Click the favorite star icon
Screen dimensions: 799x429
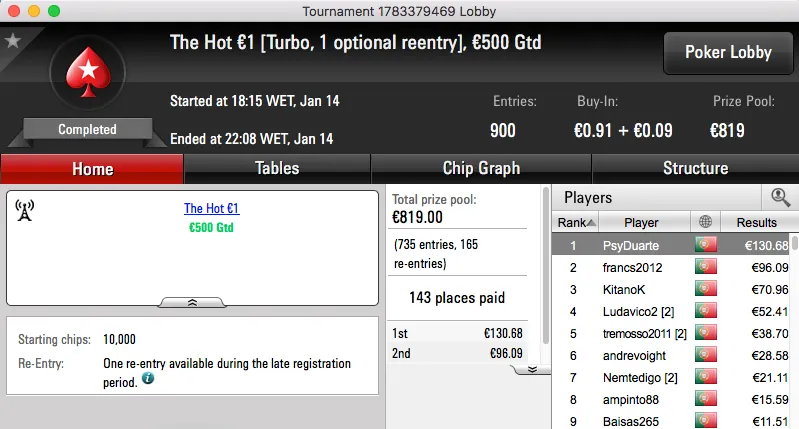(x=13, y=41)
